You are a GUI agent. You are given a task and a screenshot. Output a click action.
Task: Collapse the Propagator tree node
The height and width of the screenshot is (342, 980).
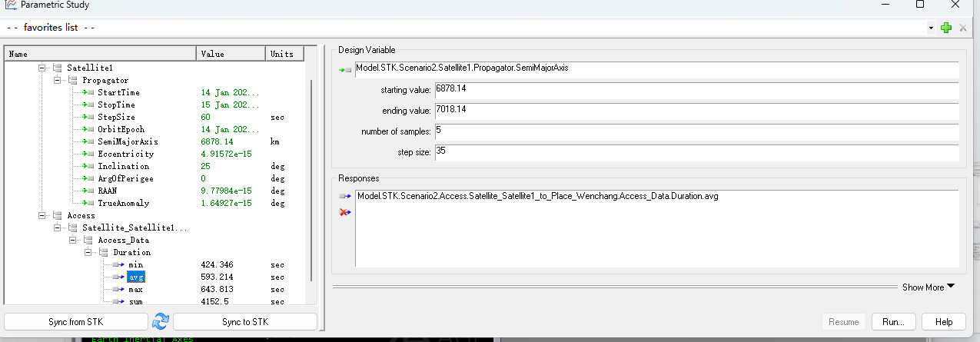pos(58,80)
